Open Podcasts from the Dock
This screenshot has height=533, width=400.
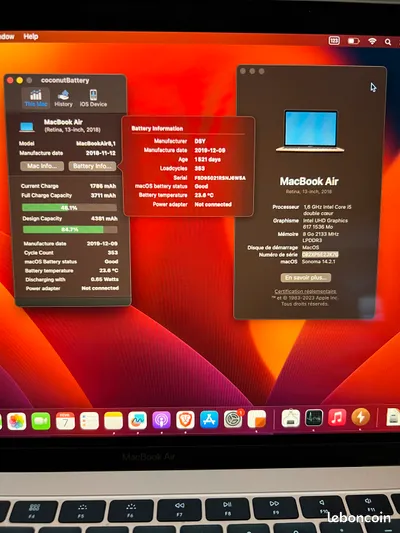(x=161, y=420)
